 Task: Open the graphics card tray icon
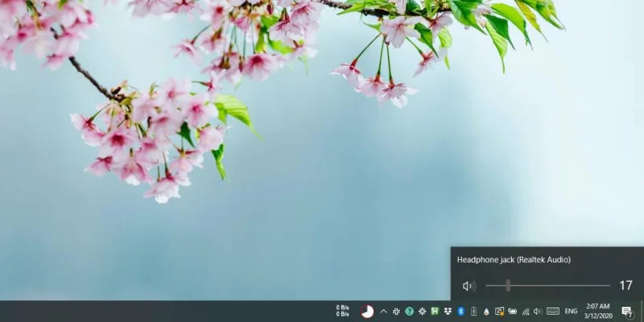point(512,312)
